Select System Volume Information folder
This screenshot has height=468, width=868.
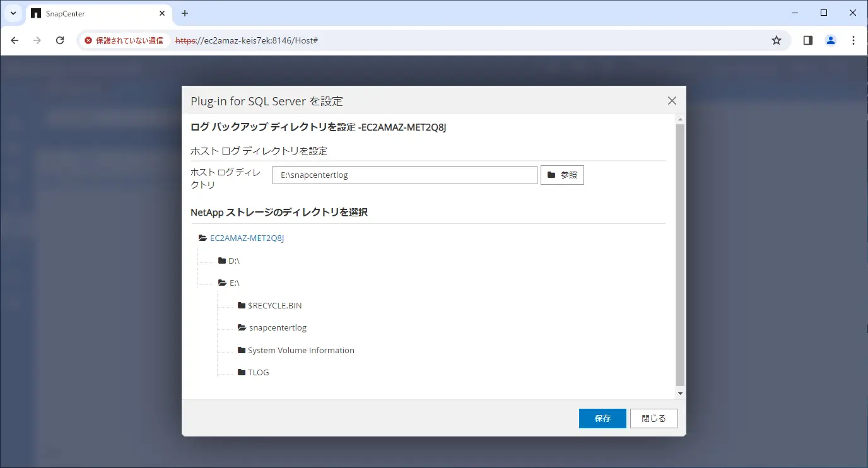click(x=301, y=350)
